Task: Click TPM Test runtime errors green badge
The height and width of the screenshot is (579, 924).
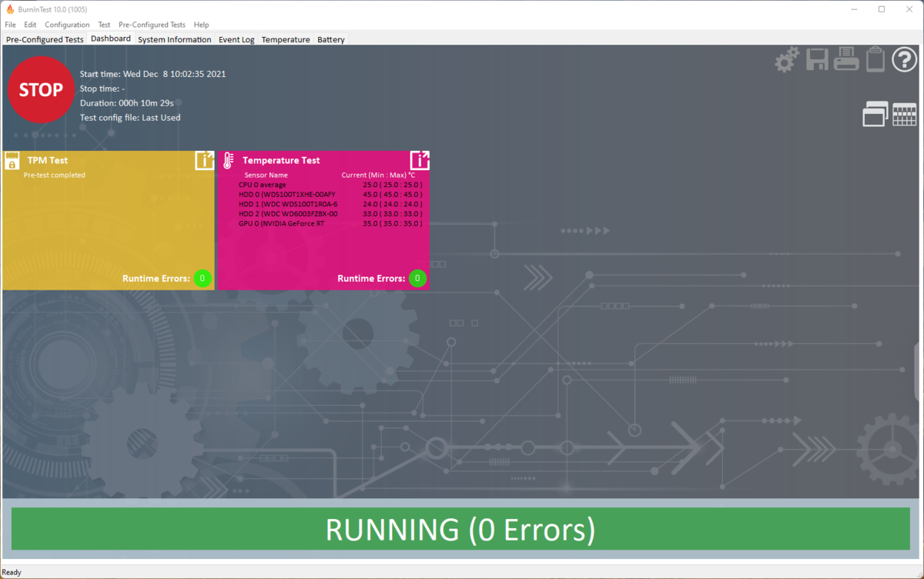Action: pos(203,278)
